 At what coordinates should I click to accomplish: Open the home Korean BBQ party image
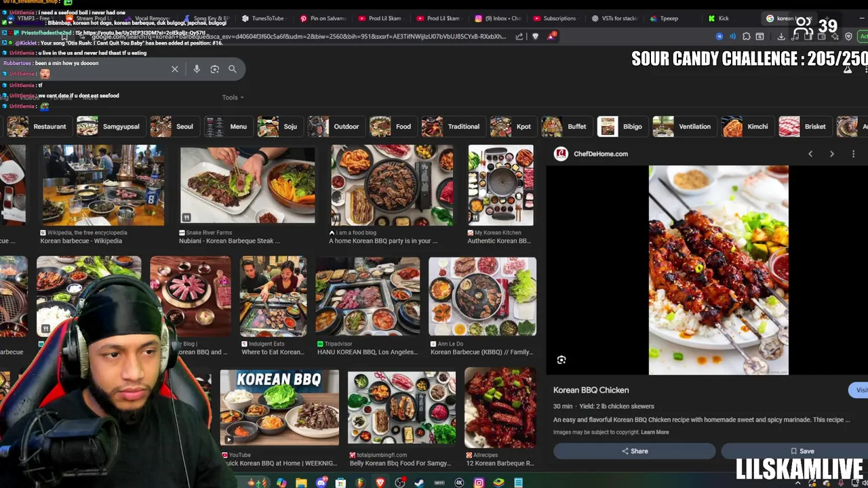pos(392,185)
